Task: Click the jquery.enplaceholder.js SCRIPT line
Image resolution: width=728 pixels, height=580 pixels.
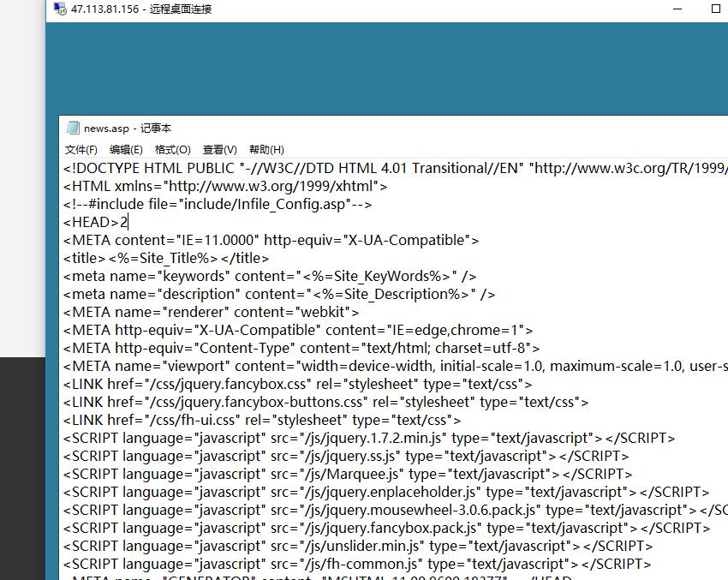Action: pyautogui.click(x=386, y=493)
